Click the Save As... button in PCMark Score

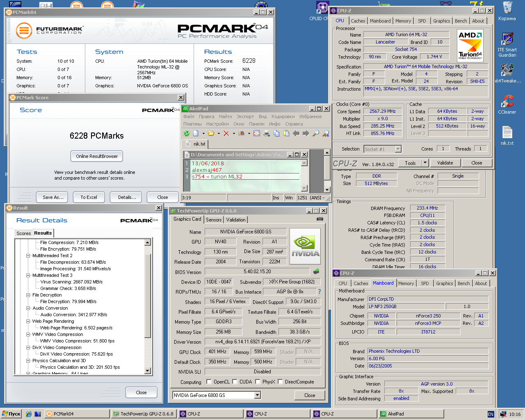click(53, 197)
